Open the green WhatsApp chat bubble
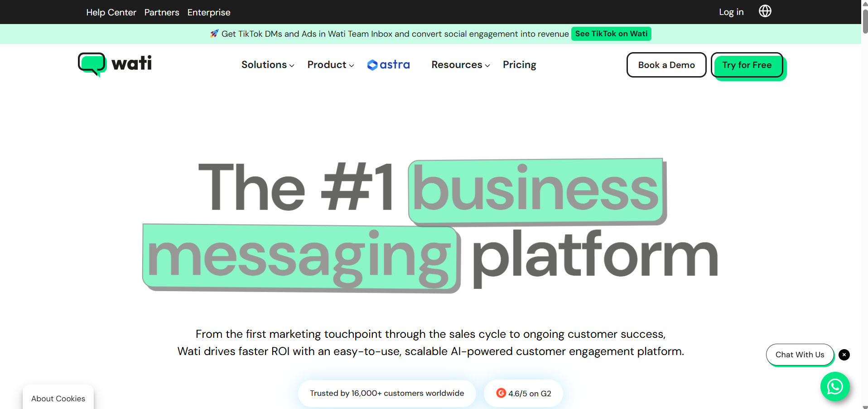Screen dimensions: 868x409 pos(834,386)
